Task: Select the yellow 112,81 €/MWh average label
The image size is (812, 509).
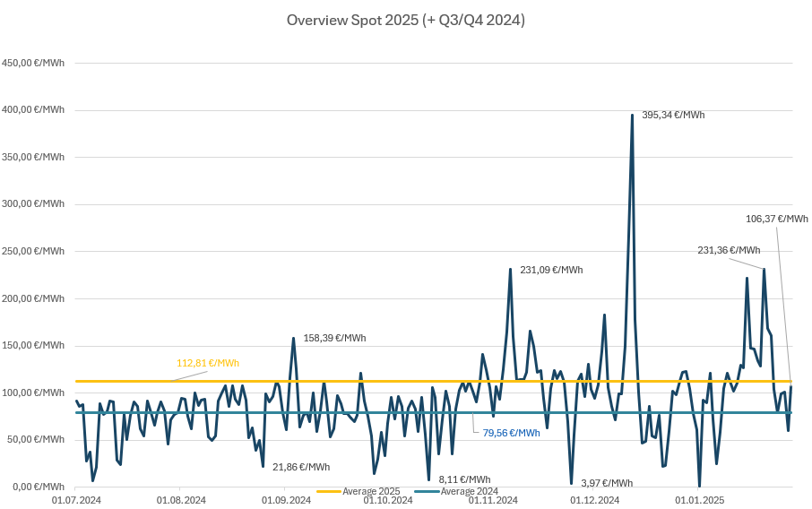Action: click(x=208, y=363)
